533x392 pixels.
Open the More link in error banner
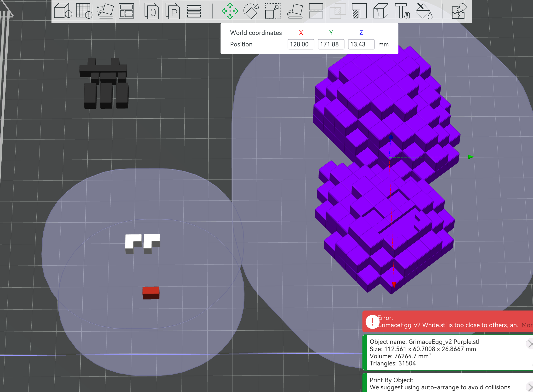pyautogui.click(x=527, y=325)
